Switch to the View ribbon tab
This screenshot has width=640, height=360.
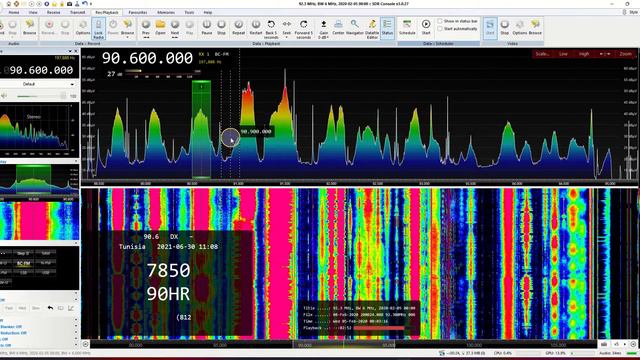(x=33, y=12)
